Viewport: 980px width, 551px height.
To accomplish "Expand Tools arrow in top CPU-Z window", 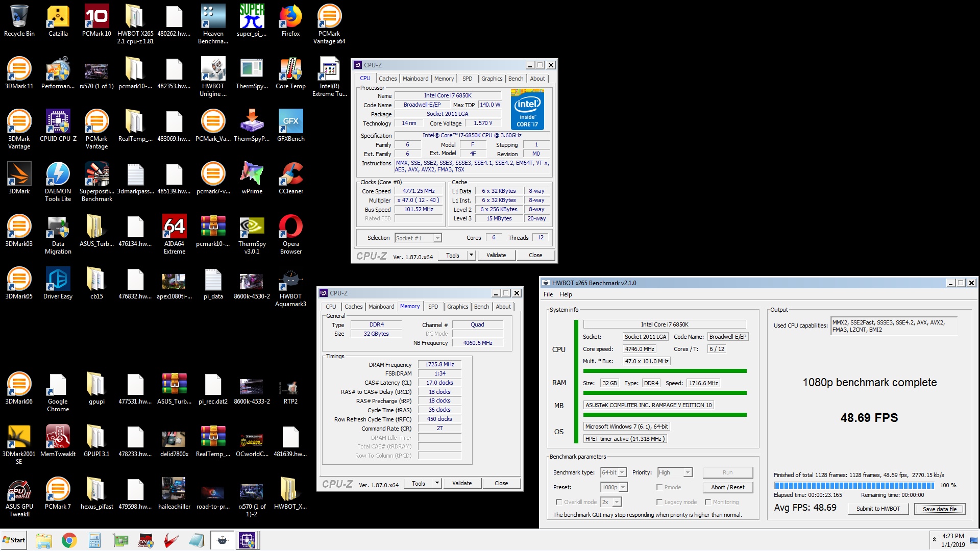I will coord(471,255).
